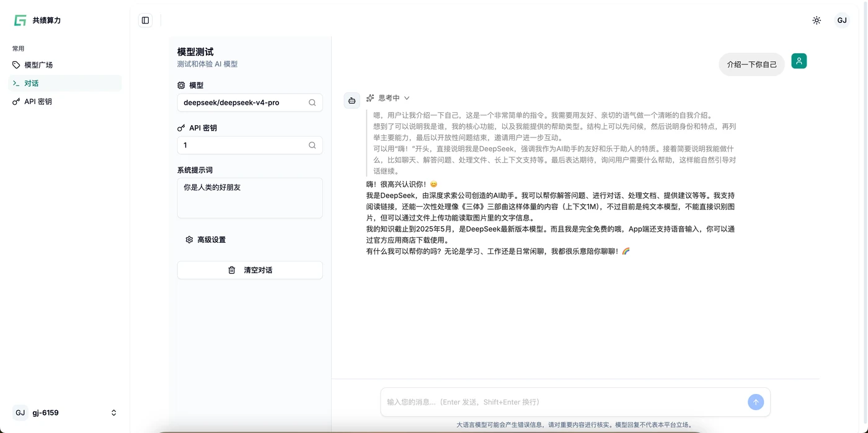
Task: Click the 常用 sidebar section label
Action: (19, 48)
